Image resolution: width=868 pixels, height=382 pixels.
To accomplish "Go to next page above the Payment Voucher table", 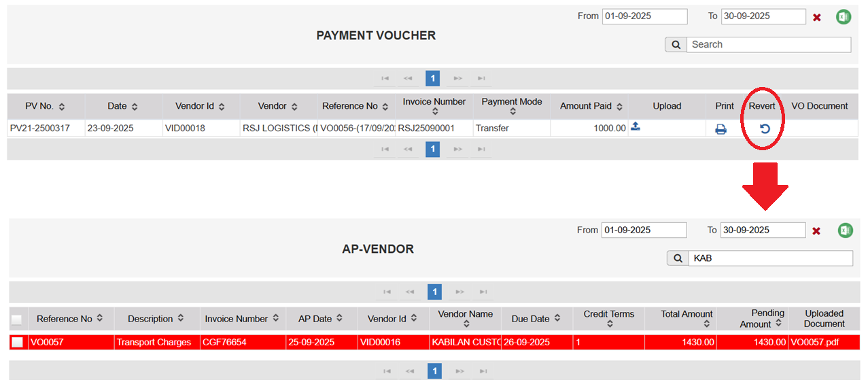I will (x=458, y=78).
